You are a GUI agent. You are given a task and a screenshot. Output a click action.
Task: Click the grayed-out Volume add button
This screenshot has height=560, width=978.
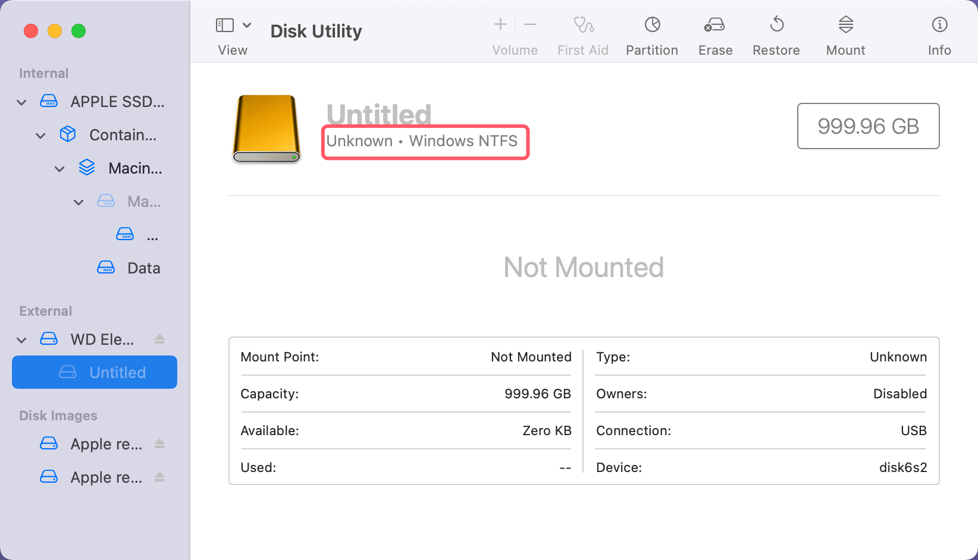tap(500, 24)
